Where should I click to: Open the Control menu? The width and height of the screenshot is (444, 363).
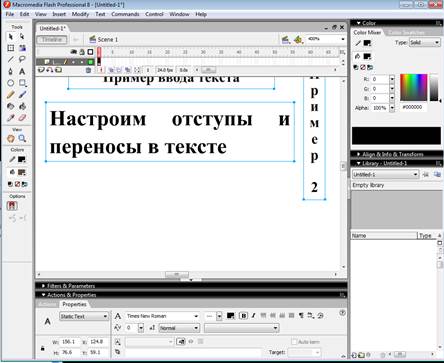point(154,14)
